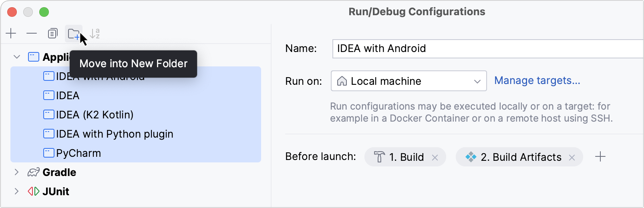
Task: Open the Manage targets link
Action: (x=537, y=81)
